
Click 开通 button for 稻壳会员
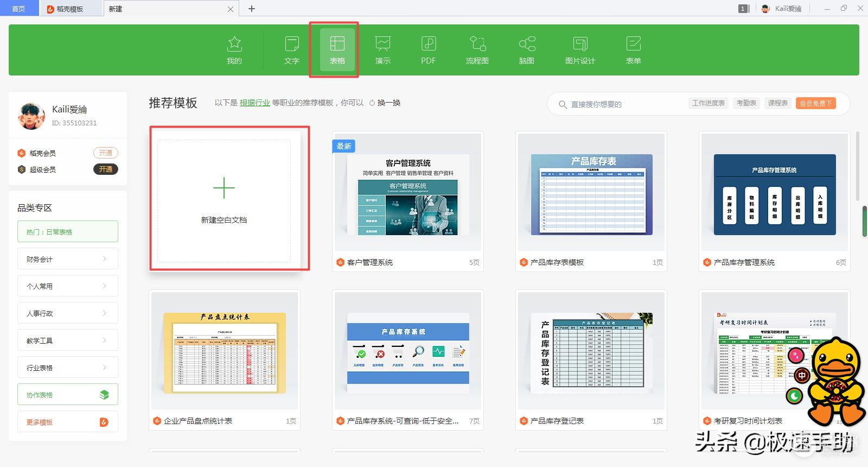[x=106, y=153]
